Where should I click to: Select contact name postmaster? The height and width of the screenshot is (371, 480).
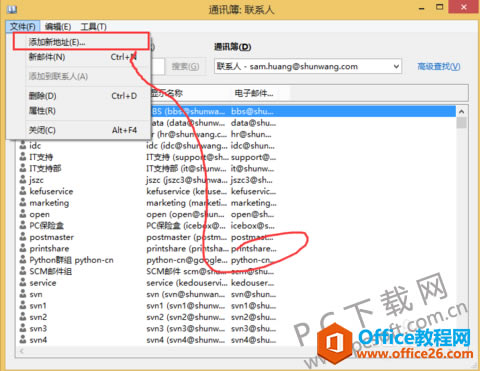[52, 237]
